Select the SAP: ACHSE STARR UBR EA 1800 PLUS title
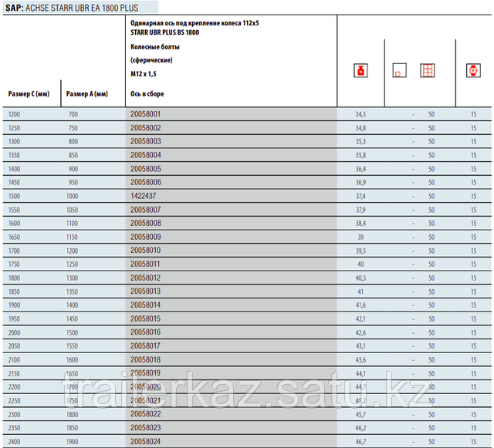The image size is (494, 448). pos(72,8)
